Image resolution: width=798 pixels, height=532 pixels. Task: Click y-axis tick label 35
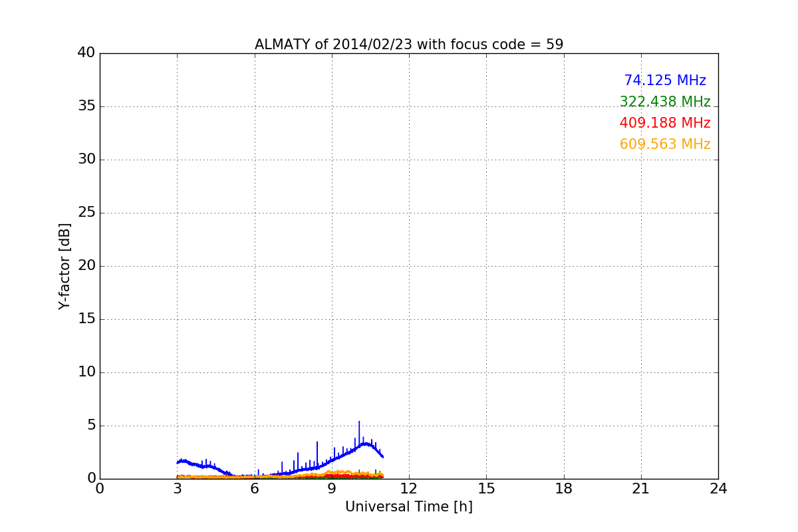[86, 106]
